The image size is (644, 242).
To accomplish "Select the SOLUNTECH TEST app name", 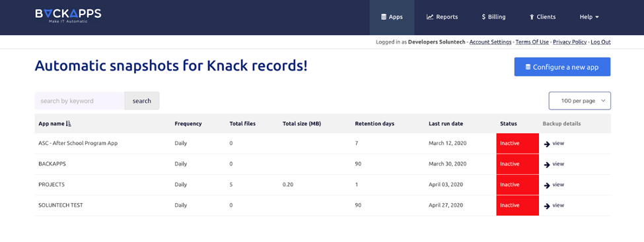I will 61,206.
